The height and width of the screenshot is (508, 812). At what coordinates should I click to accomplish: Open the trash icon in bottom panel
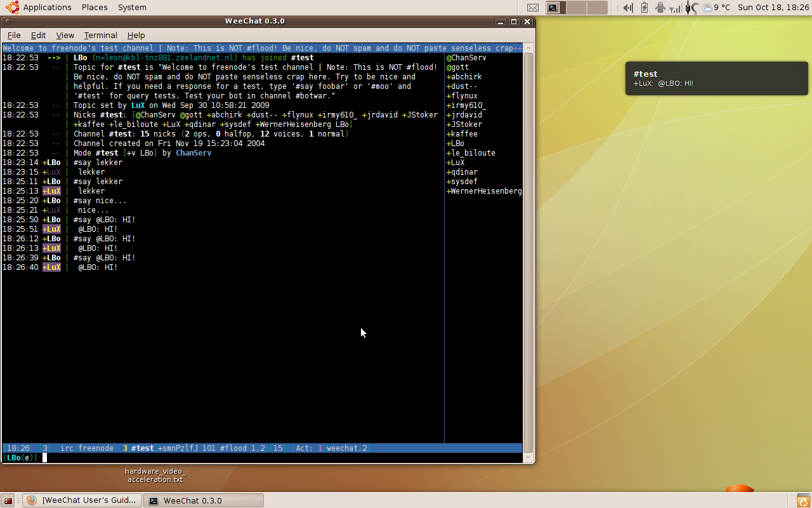point(802,500)
